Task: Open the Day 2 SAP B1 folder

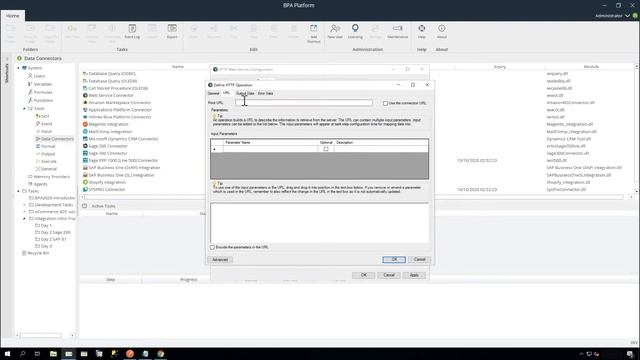Action: point(53,239)
